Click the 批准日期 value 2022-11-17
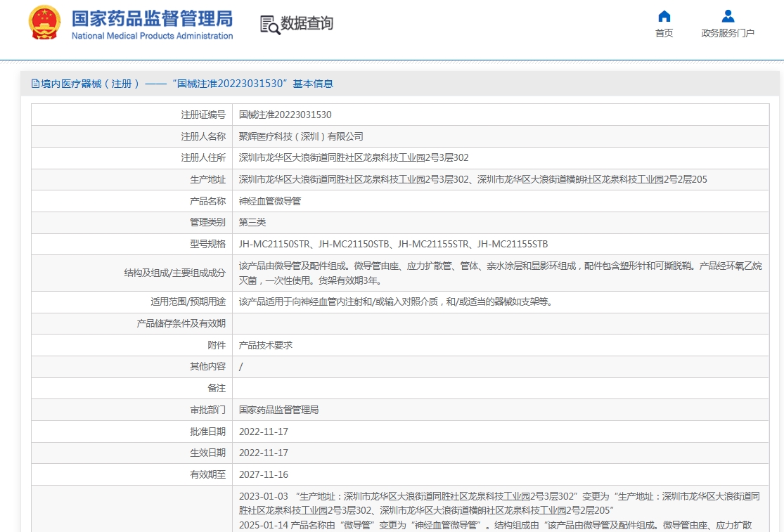Image resolution: width=784 pixels, height=532 pixels. 264,432
